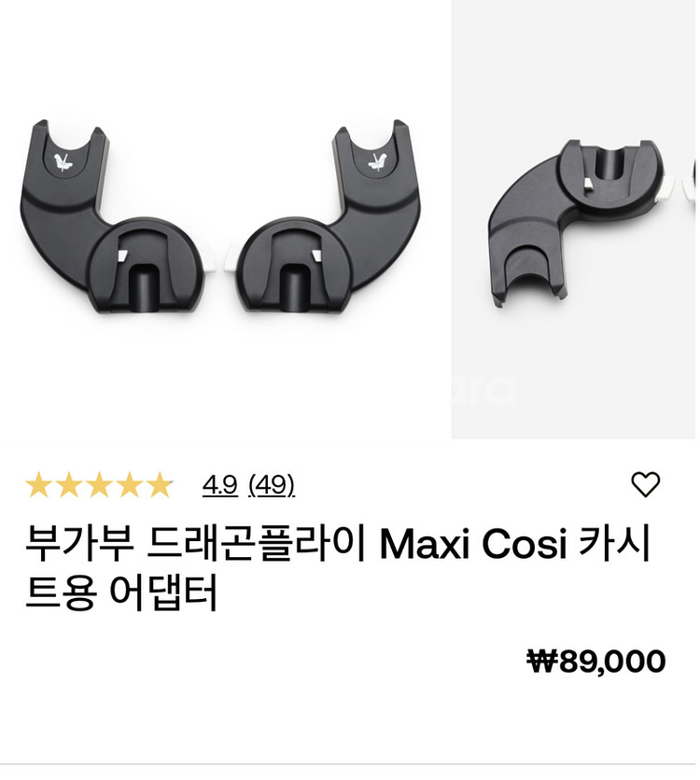Image resolution: width=700 pixels, height=780 pixels.
Task: Click car seat logo on right adapter
Action: pos(377,161)
